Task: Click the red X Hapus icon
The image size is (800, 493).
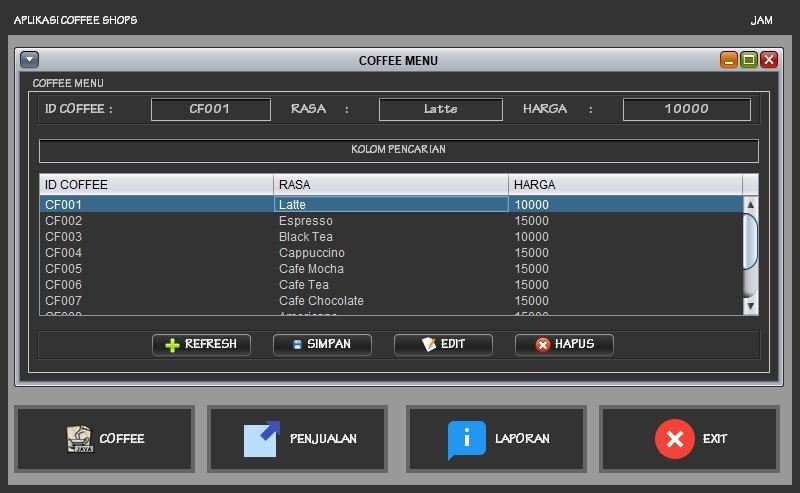Action: 543,345
